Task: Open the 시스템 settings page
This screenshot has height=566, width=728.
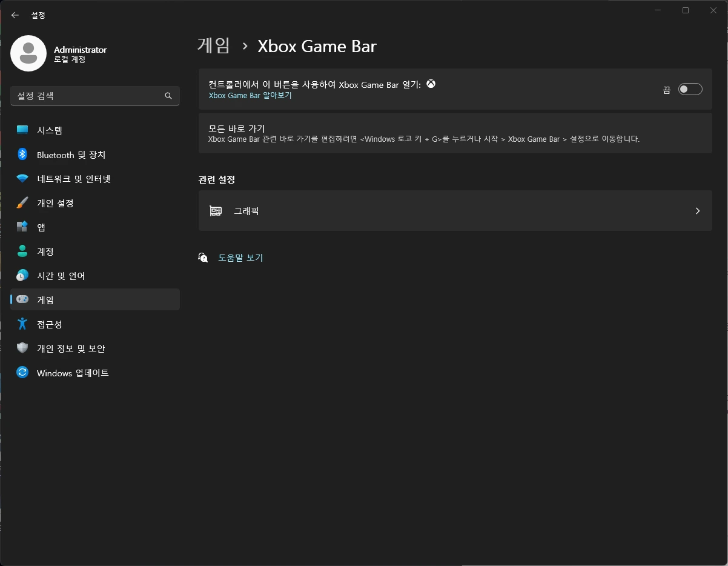Action: pyautogui.click(x=95, y=130)
